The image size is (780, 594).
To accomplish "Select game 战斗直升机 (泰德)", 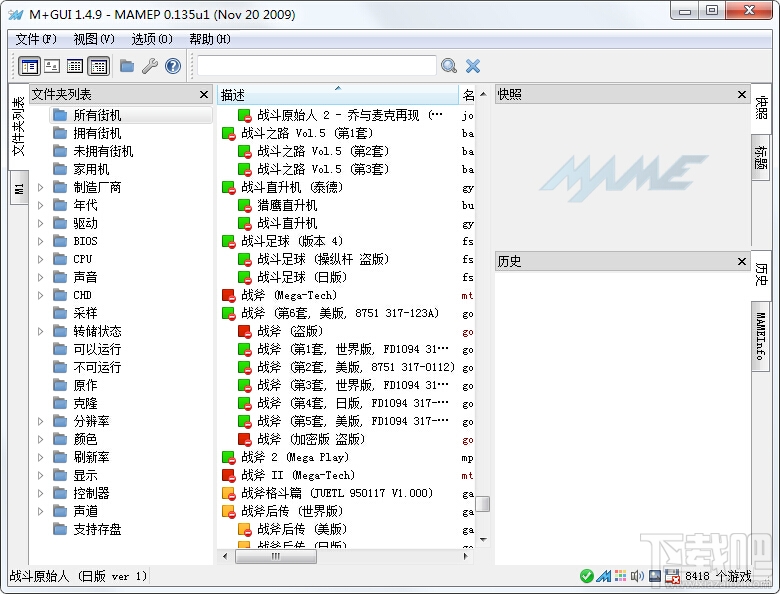I will coord(292,188).
